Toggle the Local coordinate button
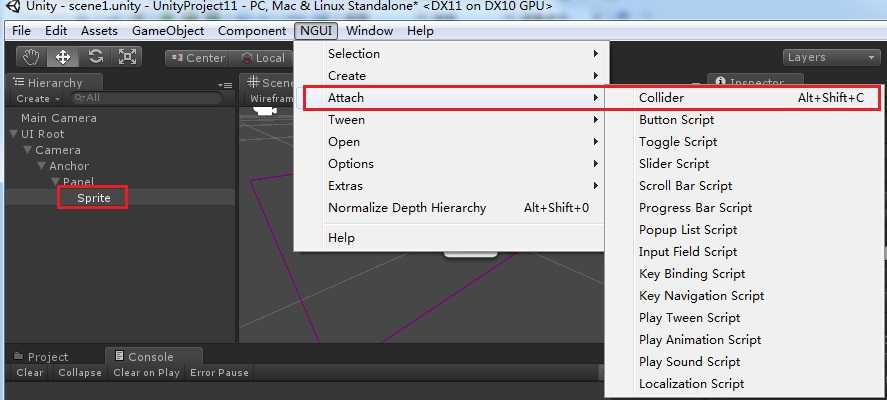This screenshot has width=887, height=400. pos(263,58)
